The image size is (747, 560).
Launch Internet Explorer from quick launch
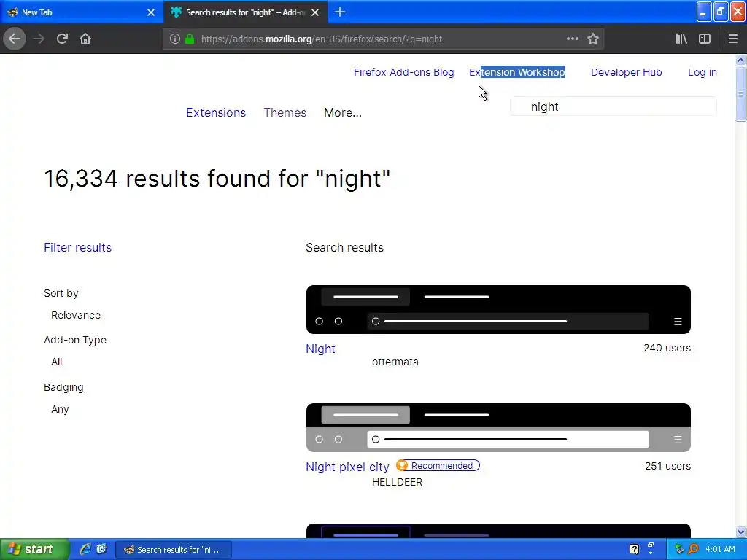[x=85, y=549]
